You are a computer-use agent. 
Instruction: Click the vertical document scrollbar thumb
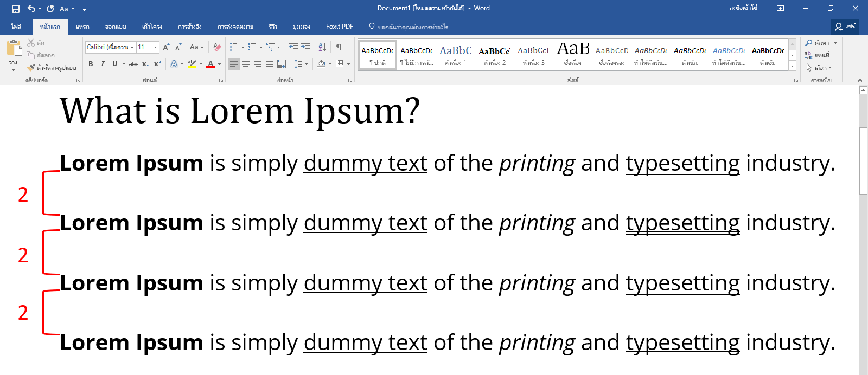(864, 161)
